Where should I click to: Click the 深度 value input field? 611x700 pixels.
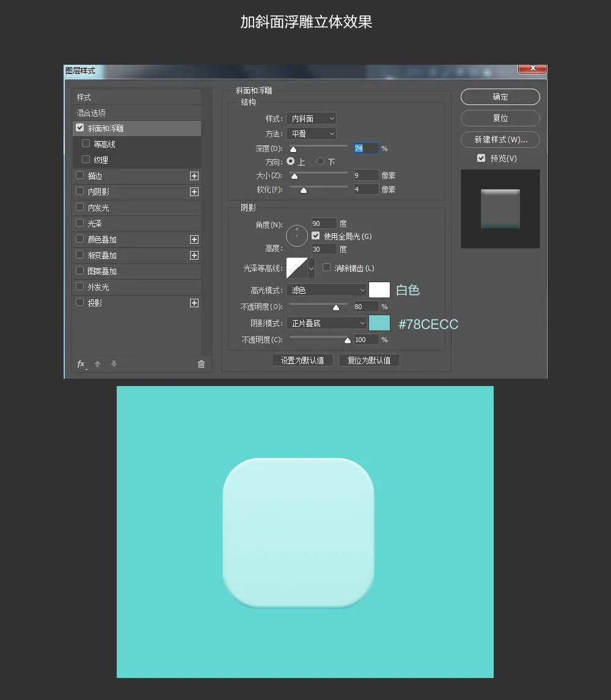click(x=365, y=148)
